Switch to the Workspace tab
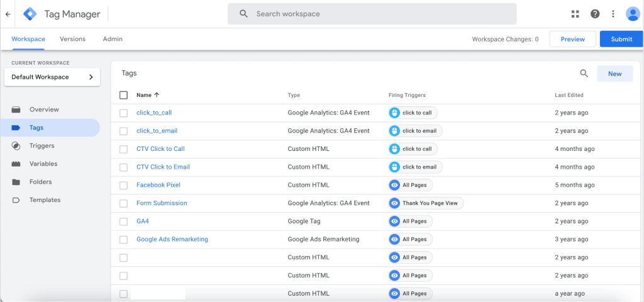This screenshot has width=644, height=302. 28,39
